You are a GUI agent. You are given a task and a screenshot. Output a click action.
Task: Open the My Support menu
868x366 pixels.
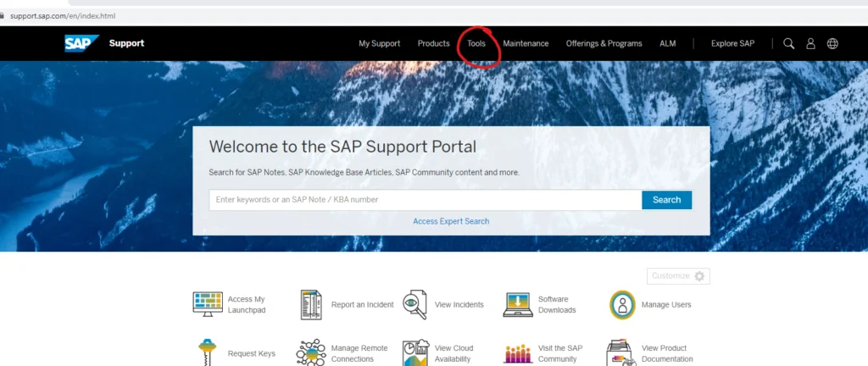pos(379,44)
